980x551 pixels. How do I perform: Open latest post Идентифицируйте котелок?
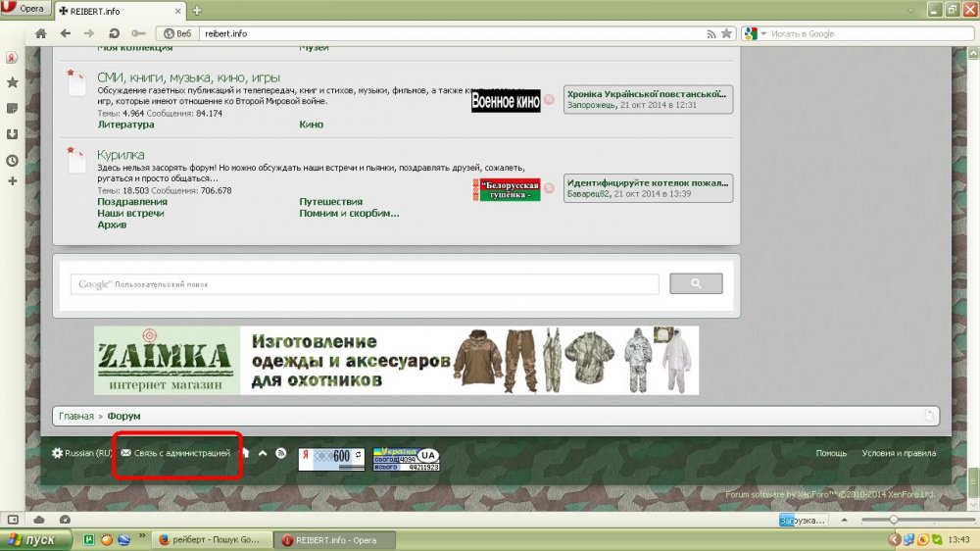click(648, 182)
